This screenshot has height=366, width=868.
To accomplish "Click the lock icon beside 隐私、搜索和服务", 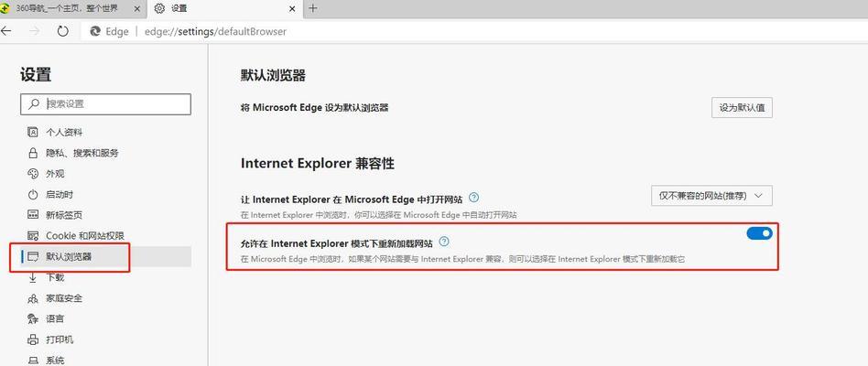I will point(33,153).
